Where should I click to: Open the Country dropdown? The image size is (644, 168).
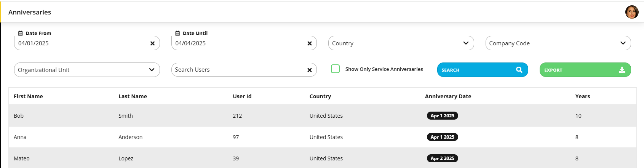click(x=401, y=43)
